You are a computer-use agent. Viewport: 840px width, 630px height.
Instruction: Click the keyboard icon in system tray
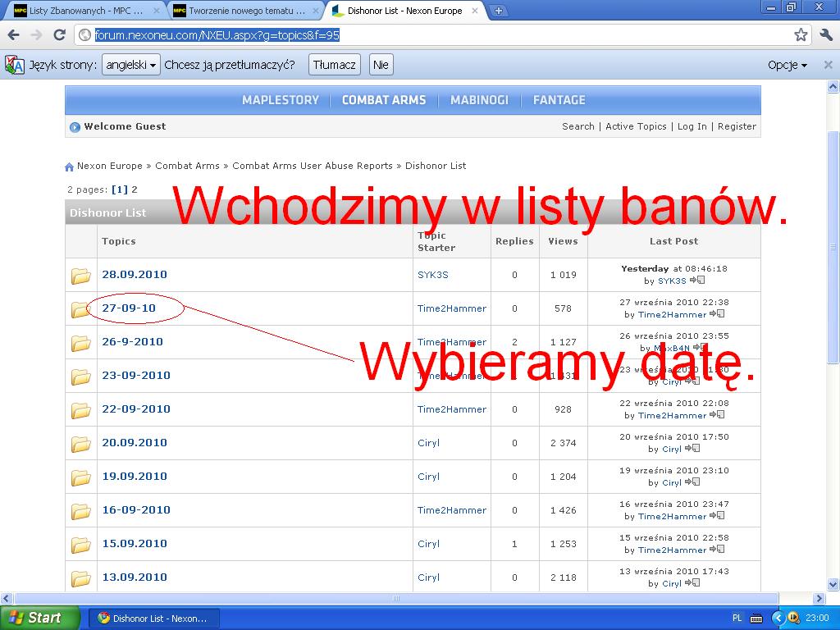pos(756,619)
